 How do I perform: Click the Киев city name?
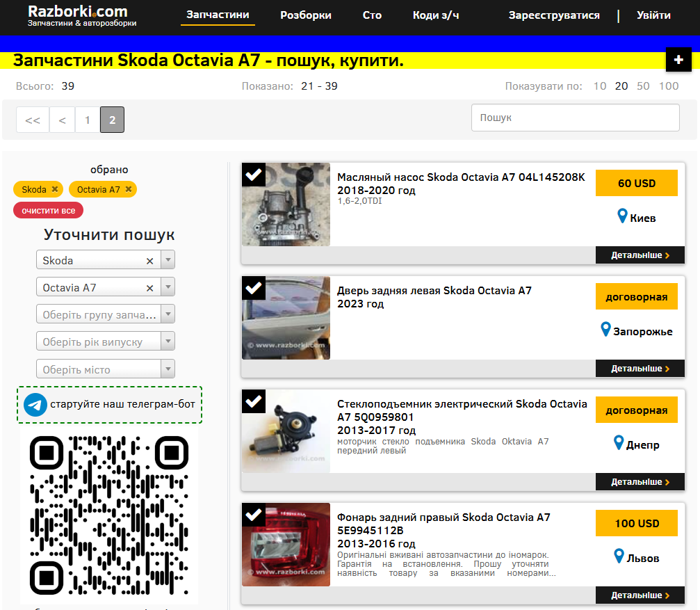click(x=643, y=218)
